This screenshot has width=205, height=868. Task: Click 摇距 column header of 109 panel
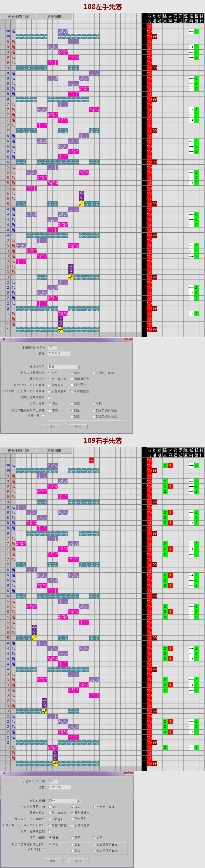(196, 452)
